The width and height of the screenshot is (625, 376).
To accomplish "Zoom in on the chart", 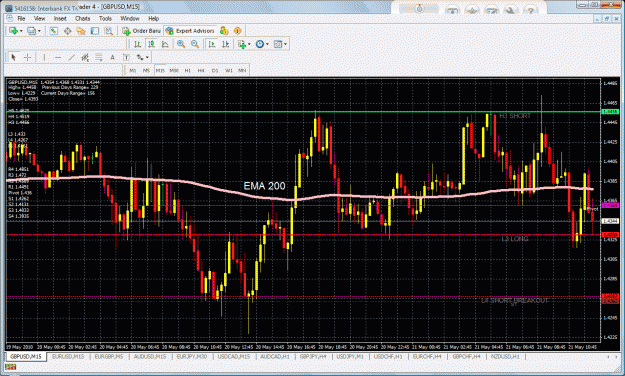I will [181, 44].
